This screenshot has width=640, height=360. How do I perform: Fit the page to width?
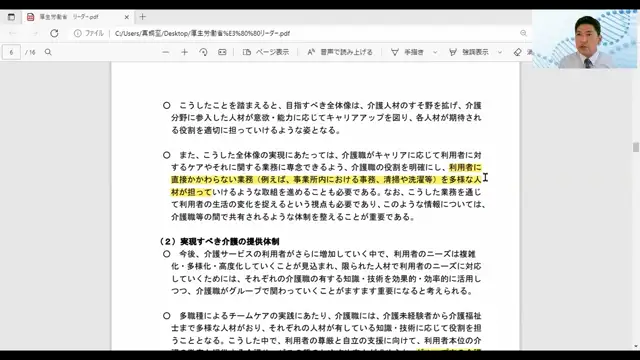click(x=222, y=52)
